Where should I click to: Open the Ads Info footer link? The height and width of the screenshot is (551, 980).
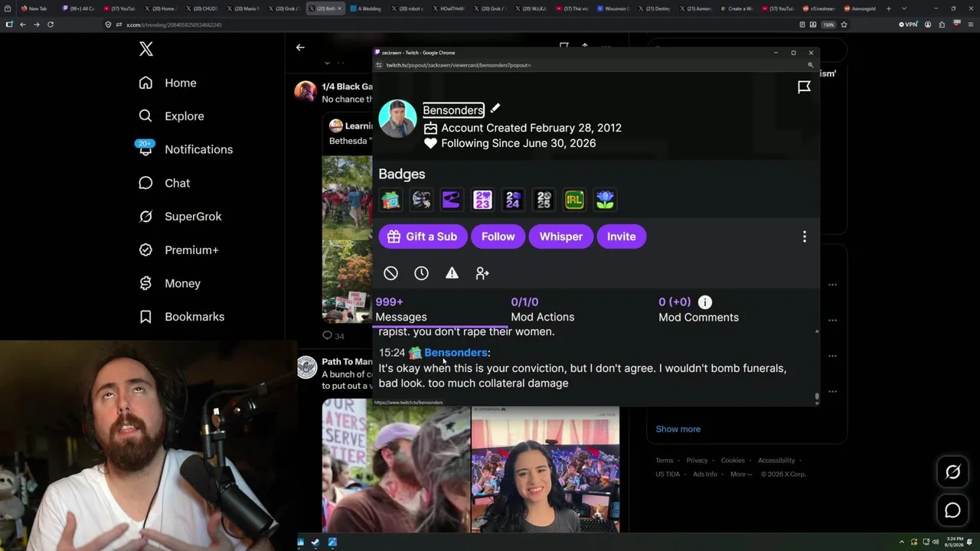click(x=705, y=474)
